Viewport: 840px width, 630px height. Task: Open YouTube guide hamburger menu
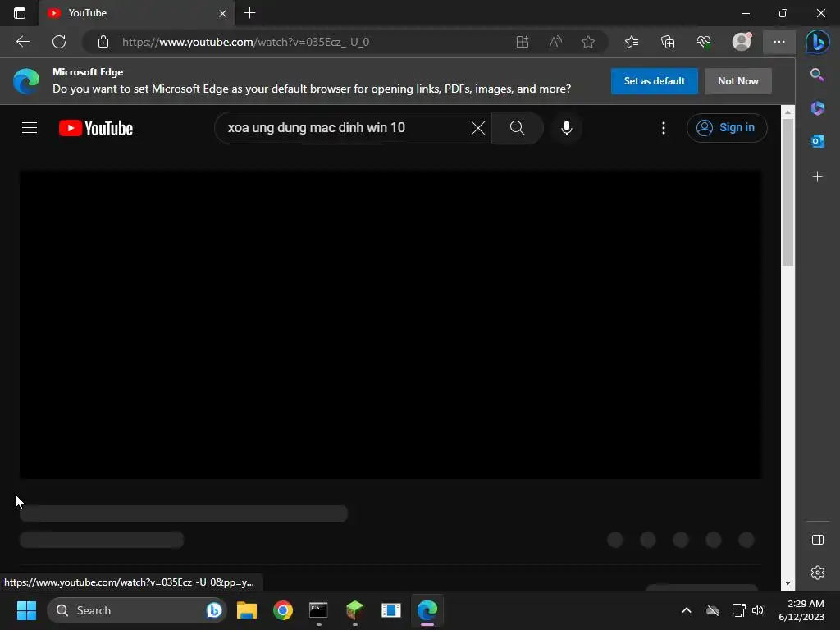(x=30, y=127)
